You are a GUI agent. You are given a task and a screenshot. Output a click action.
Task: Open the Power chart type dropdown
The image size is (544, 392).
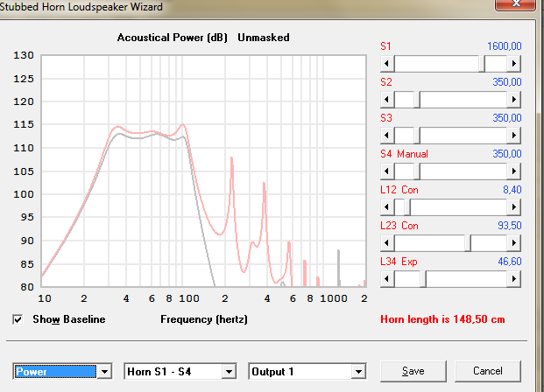[x=104, y=372]
